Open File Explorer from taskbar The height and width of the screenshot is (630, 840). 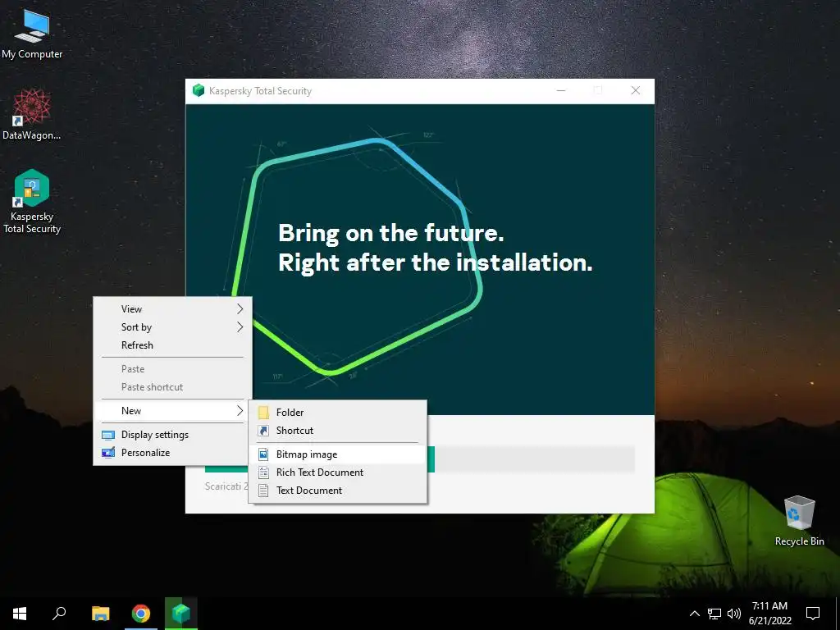(100, 614)
